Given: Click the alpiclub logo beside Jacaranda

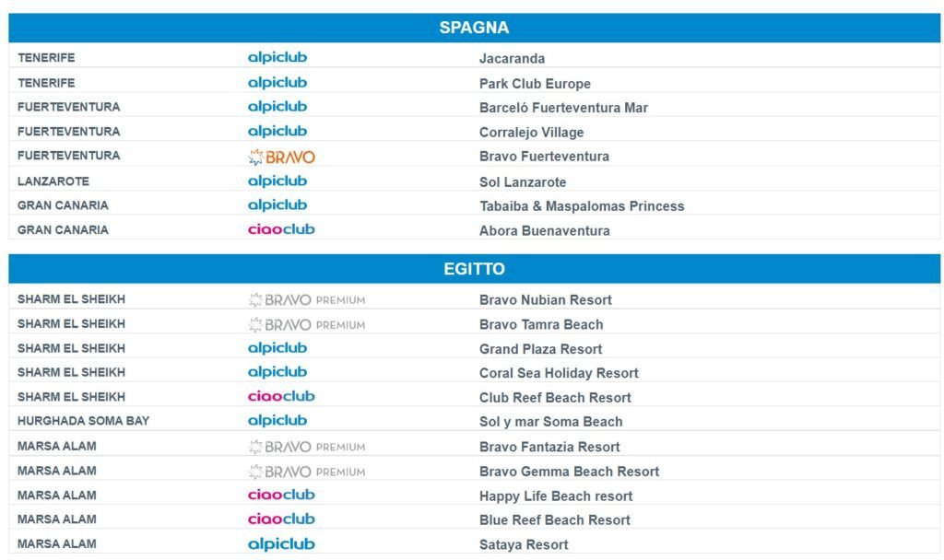Looking at the screenshot, I should point(277,57).
